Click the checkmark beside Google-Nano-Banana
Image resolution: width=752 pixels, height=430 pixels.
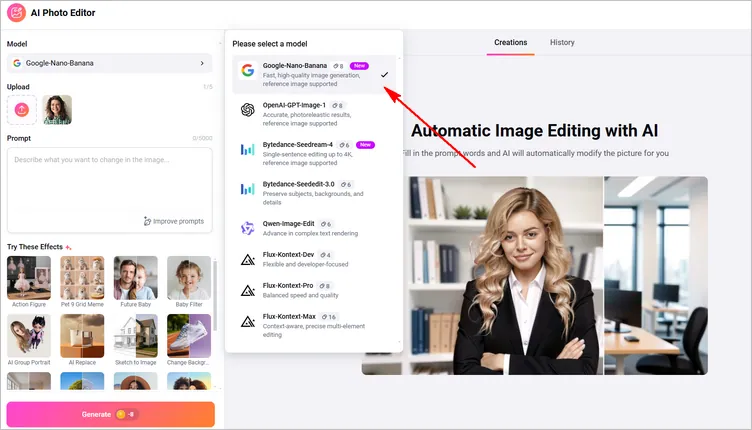384,75
